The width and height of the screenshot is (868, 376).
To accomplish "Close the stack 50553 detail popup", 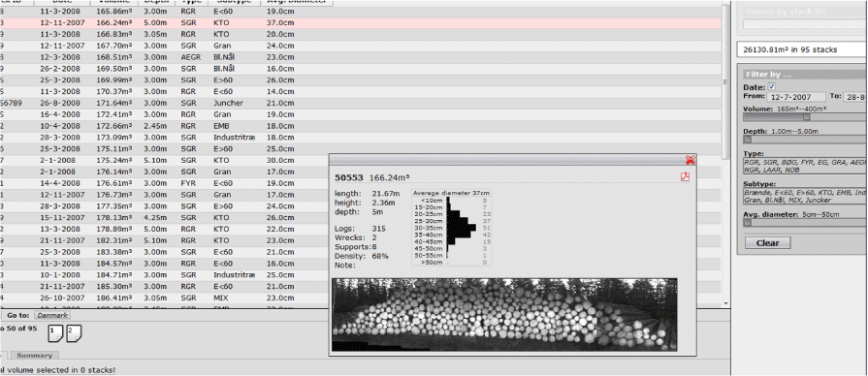I will click(x=690, y=160).
